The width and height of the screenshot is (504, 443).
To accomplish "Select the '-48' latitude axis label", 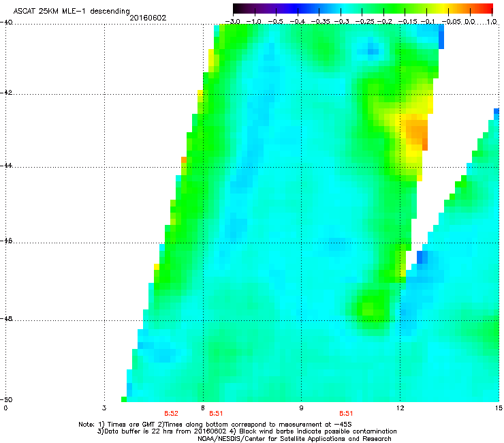I will tap(6, 319).
